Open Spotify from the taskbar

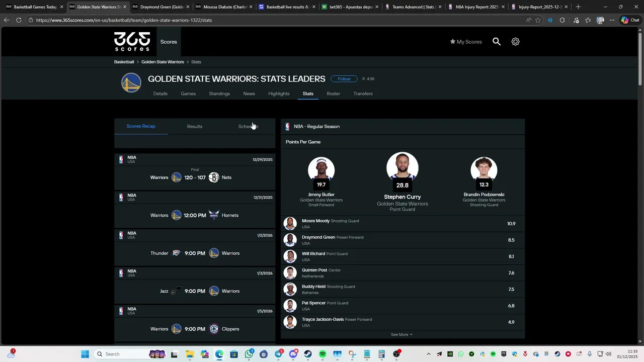click(x=323, y=354)
